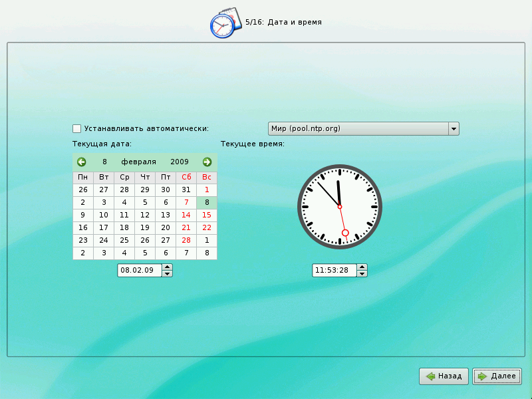Decrease the time using the down stepper
This screenshot has height=399, width=532.
[362, 273]
